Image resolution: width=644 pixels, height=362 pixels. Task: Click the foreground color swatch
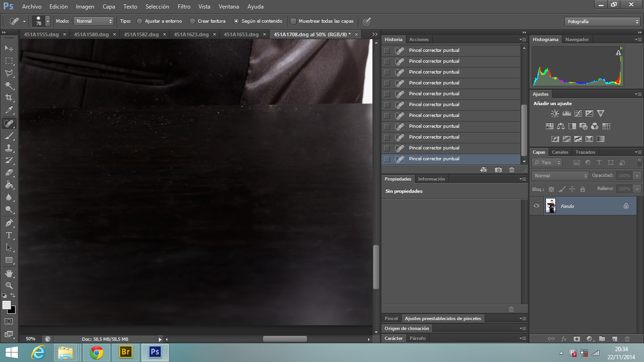(6, 305)
